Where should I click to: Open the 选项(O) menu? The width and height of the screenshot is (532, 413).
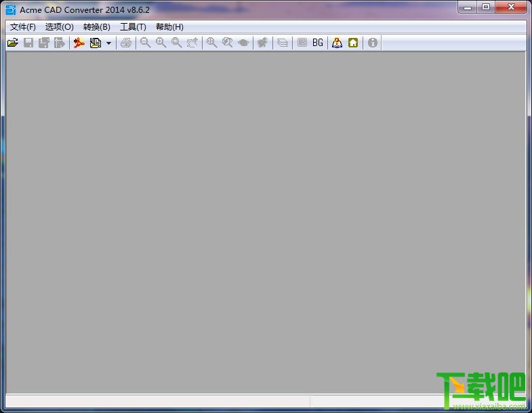(60, 27)
